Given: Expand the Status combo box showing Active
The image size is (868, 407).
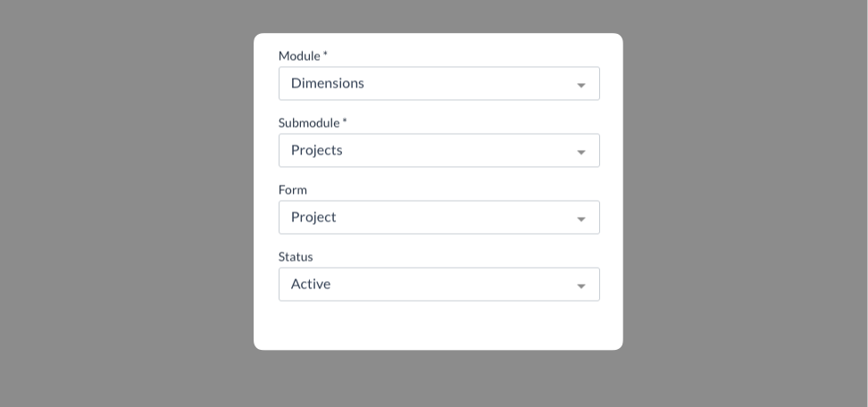Looking at the screenshot, I should (x=438, y=285).
